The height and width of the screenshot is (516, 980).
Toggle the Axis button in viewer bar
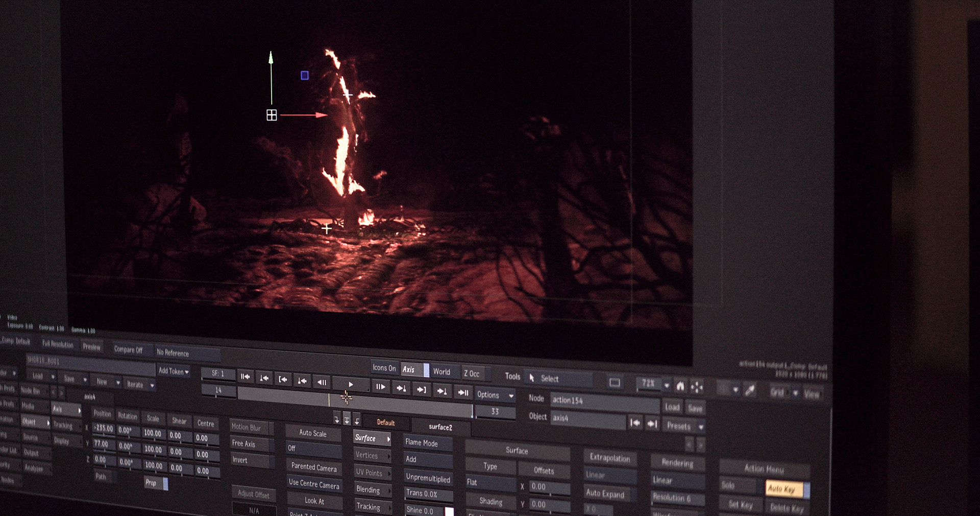414,369
